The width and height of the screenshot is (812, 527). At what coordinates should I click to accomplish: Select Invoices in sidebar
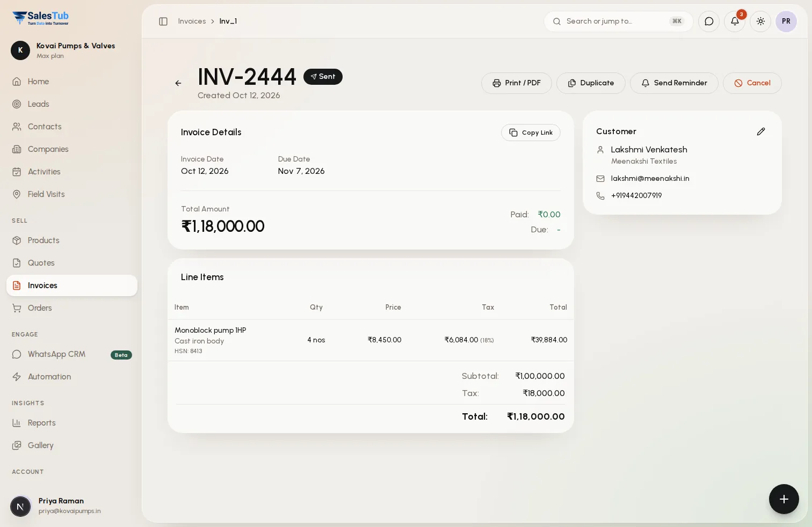[72, 286]
